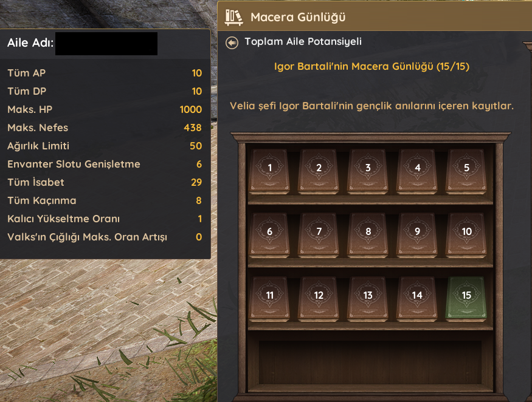Select journal book number 12
This screenshot has width=532, height=402.
coord(319,299)
